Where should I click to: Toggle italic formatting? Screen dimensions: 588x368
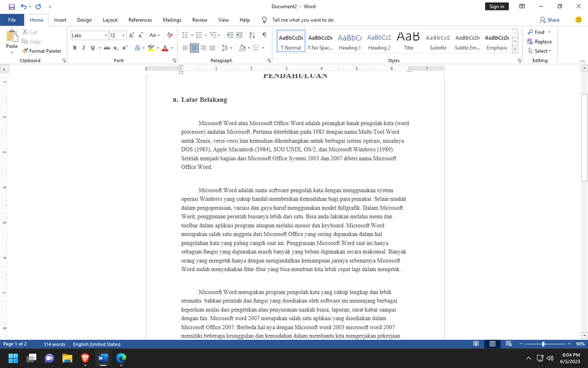(x=84, y=48)
